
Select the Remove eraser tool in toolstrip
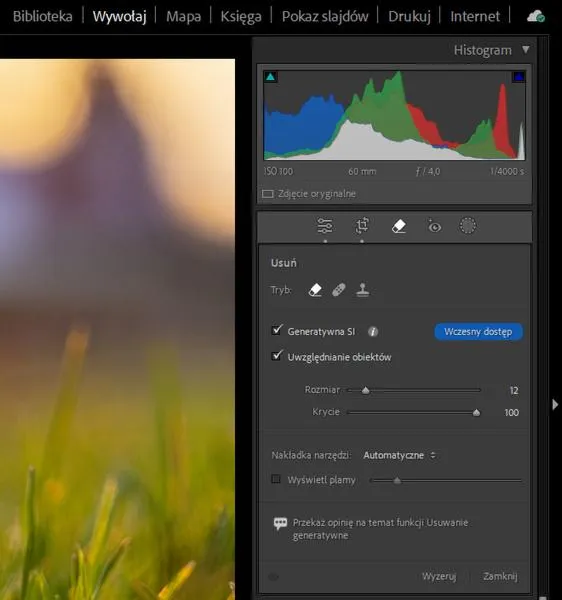[x=399, y=226]
